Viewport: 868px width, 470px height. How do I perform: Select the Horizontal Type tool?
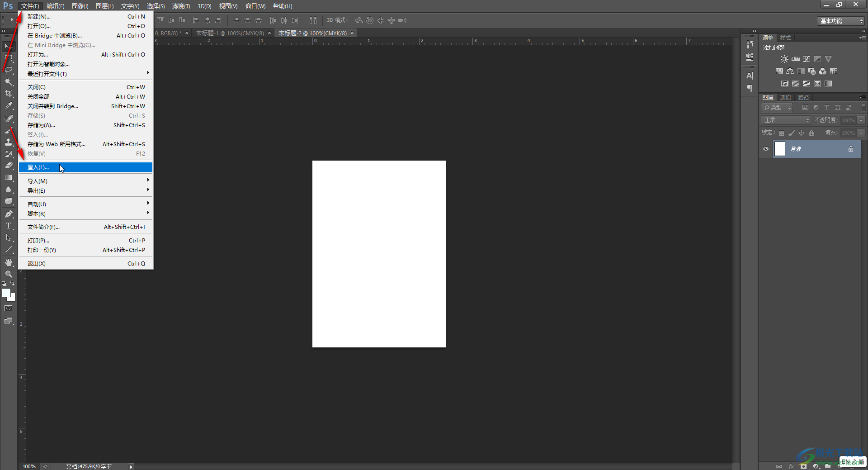9,226
